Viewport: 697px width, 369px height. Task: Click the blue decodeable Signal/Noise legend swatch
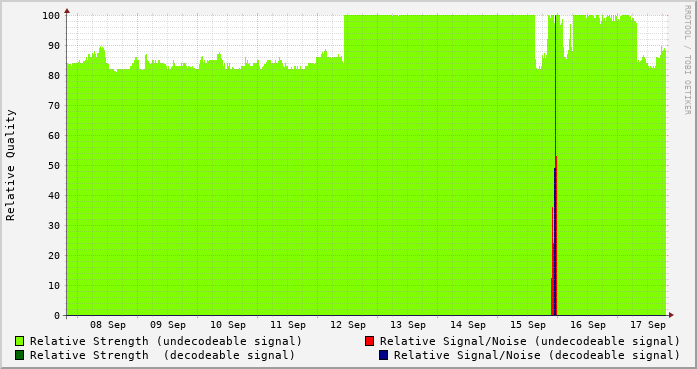pyautogui.click(x=384, y=355)
